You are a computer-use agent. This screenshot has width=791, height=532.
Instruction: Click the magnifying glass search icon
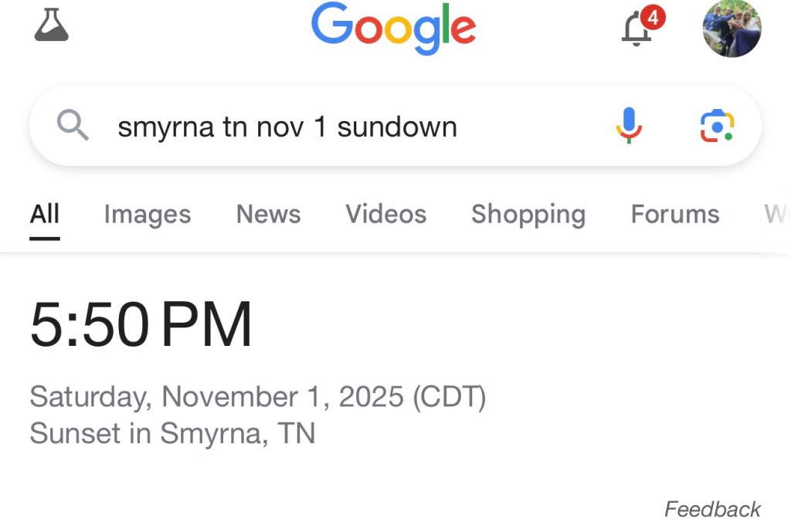click(x=73, y=126)
